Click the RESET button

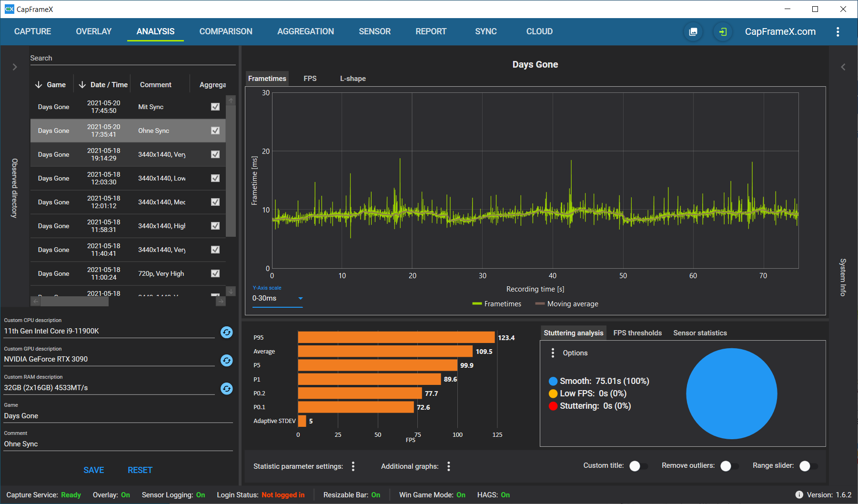coord(140,470)
